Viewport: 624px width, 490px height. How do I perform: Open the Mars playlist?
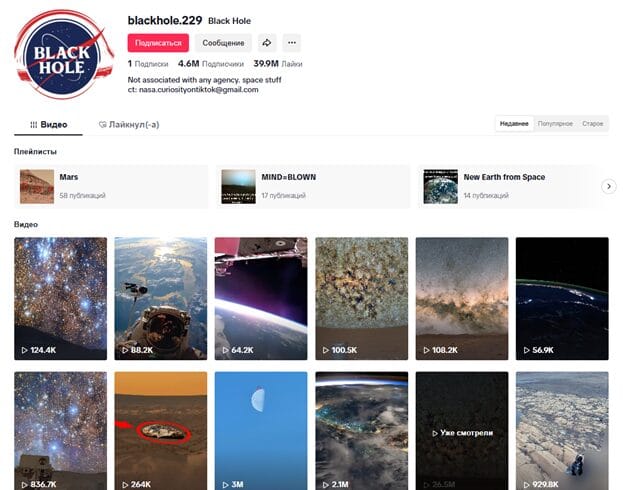111,186
